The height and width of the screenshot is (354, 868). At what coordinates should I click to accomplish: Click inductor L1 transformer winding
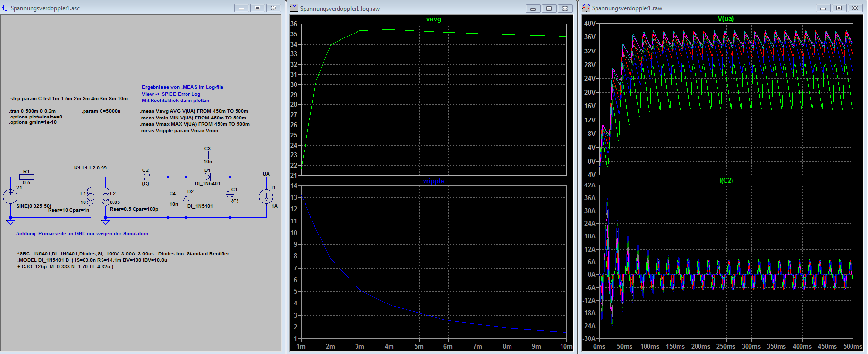tap(90, 197)
